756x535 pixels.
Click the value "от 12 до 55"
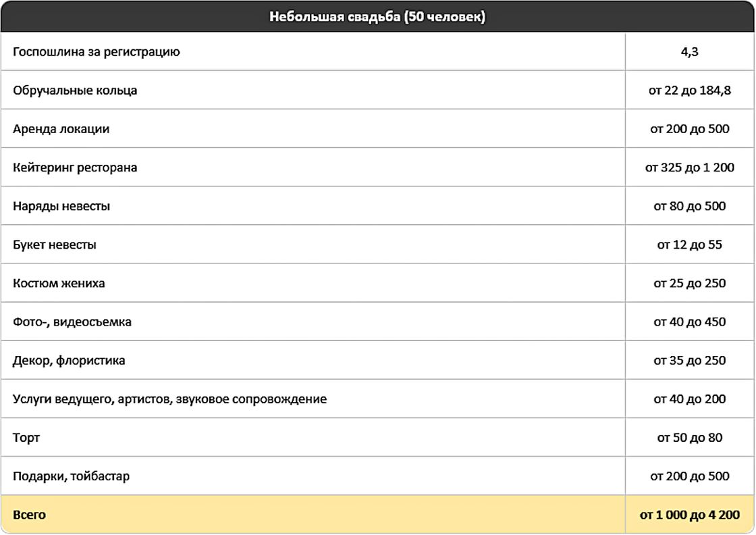click(689, 245)
